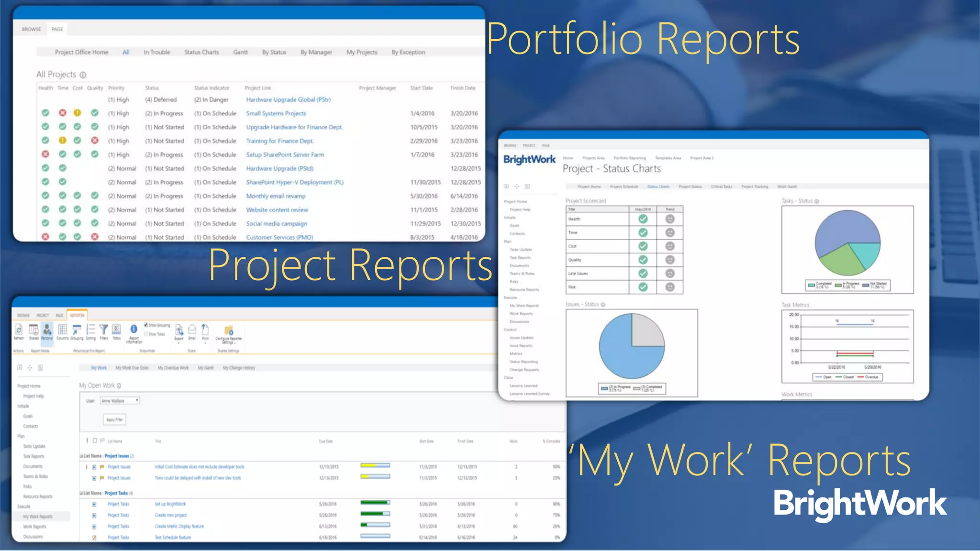Click the Report Information icon
This screenshot has width=980, height=551.
coord(134,329)
